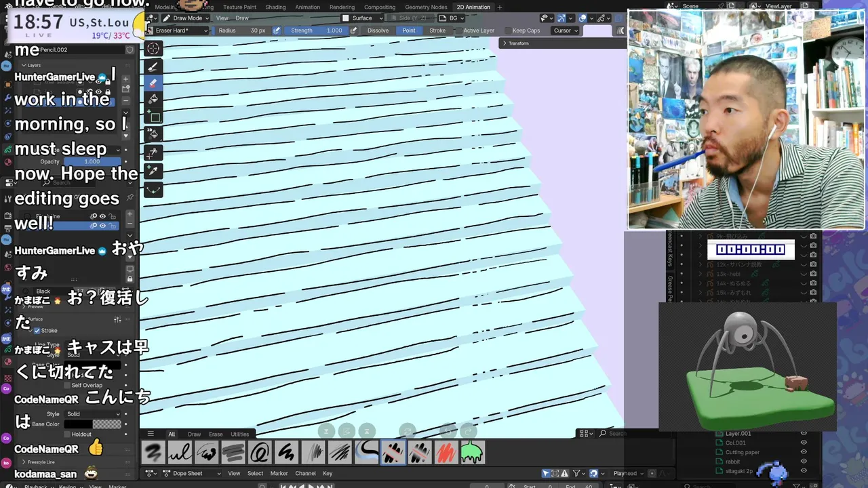This screenshot has height=488, width=868.
Task: Select the Tint tool icon
Action: [153, 134]
